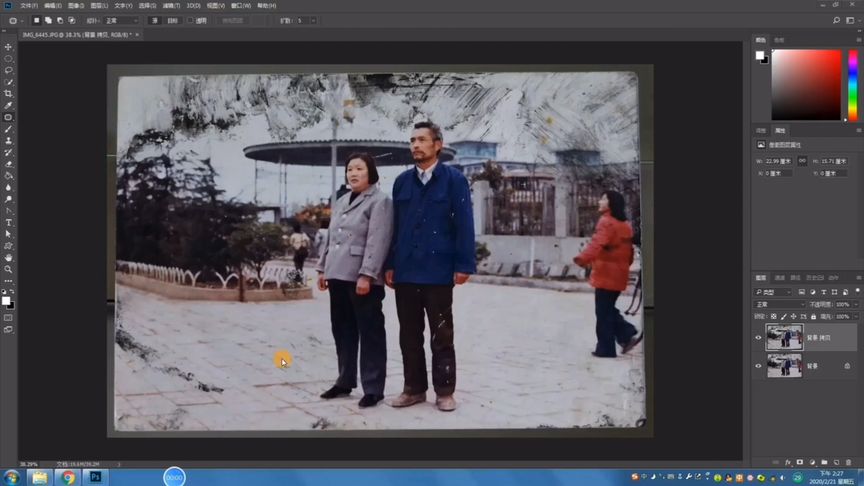
Task: Open the 图像 menu
Action: (x=76, y=6)
